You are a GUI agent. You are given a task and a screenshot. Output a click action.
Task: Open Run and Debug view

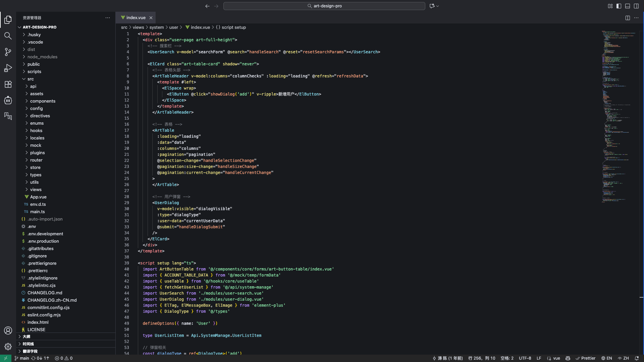click(8, 68)
